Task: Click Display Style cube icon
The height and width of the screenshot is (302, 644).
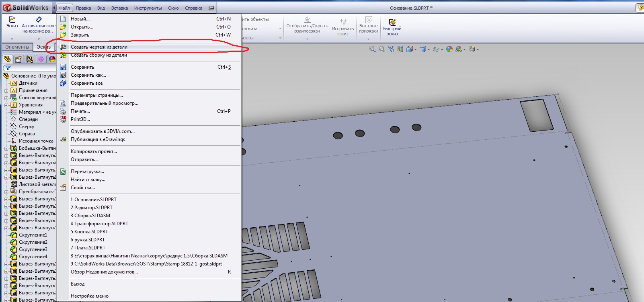Action: [x=422, y=49]
